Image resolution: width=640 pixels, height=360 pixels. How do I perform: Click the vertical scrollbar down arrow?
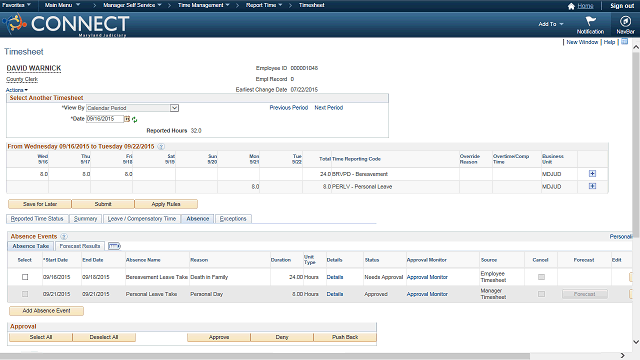click(636, 342)
